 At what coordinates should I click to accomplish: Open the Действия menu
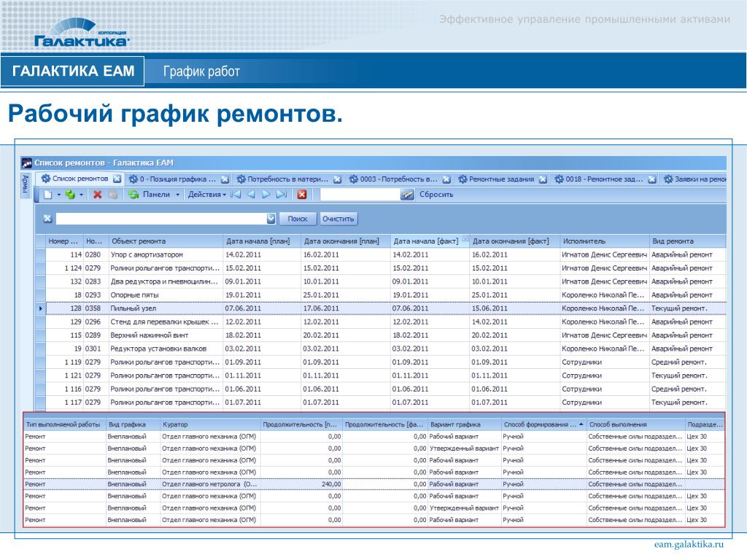pos(206,194)
